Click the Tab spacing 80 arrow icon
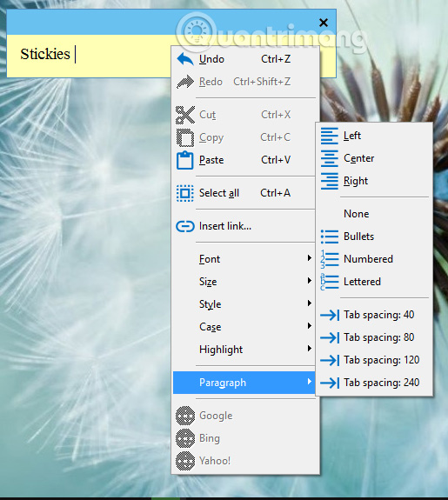 (330, 337)
